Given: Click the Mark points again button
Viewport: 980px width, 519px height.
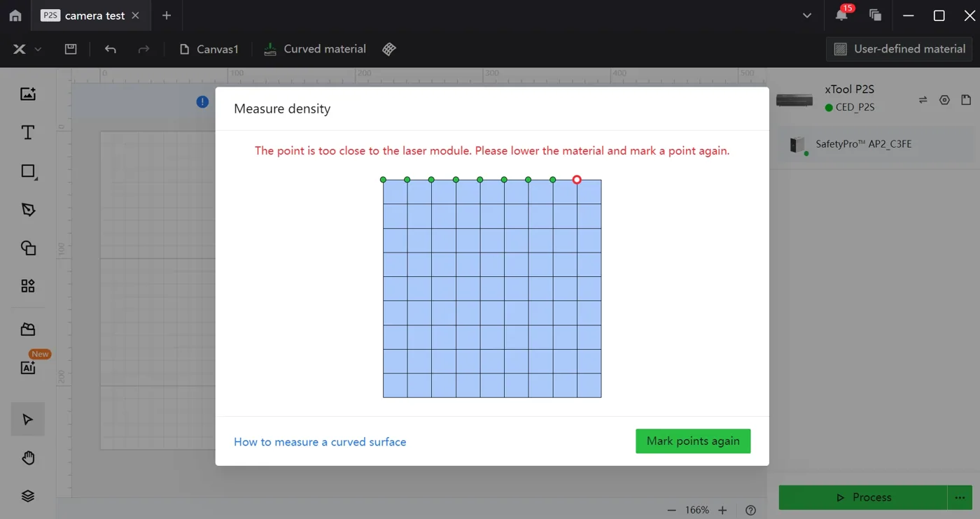Looking at the screenshot, I should pos(693,441).
